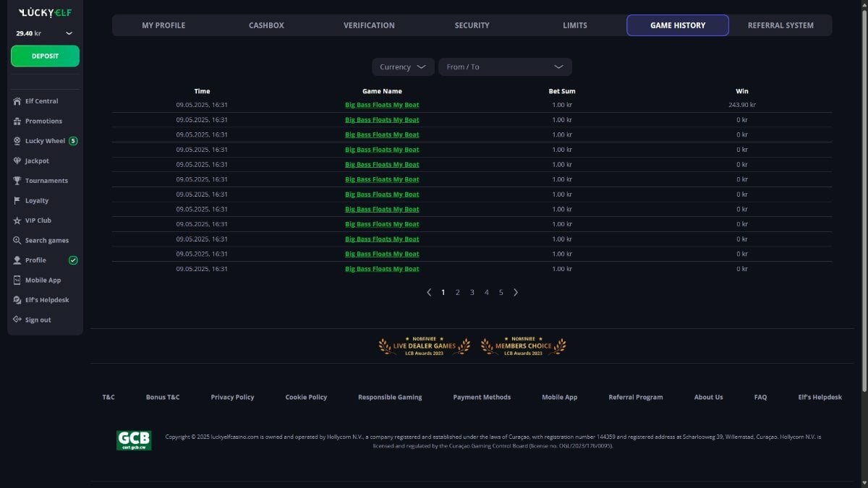
Task: Switch to the Referral System tab
Action: (780, 25)
